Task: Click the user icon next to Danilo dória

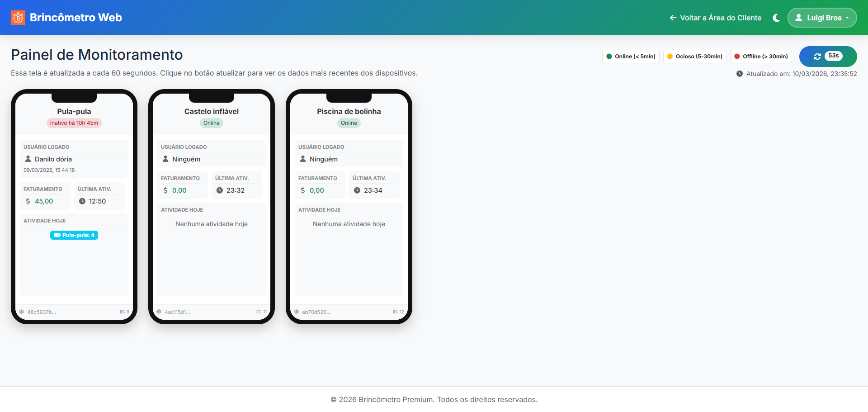Action: (28, 159)
